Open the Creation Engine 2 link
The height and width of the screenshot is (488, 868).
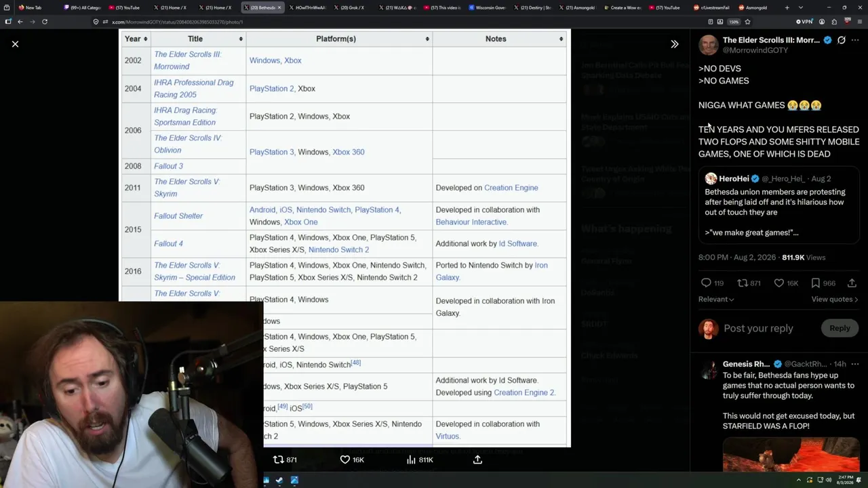point(524,392)
